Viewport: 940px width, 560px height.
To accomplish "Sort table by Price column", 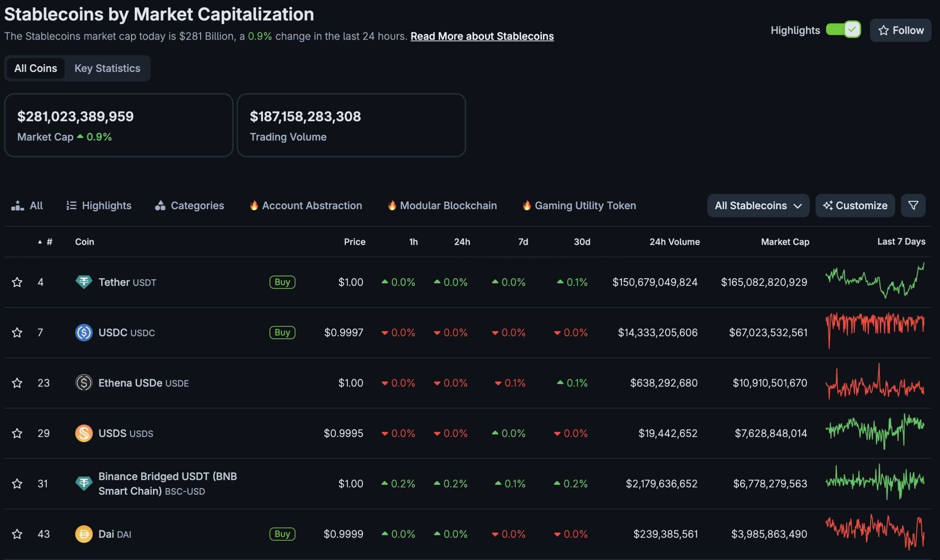I will pos(354,242).
